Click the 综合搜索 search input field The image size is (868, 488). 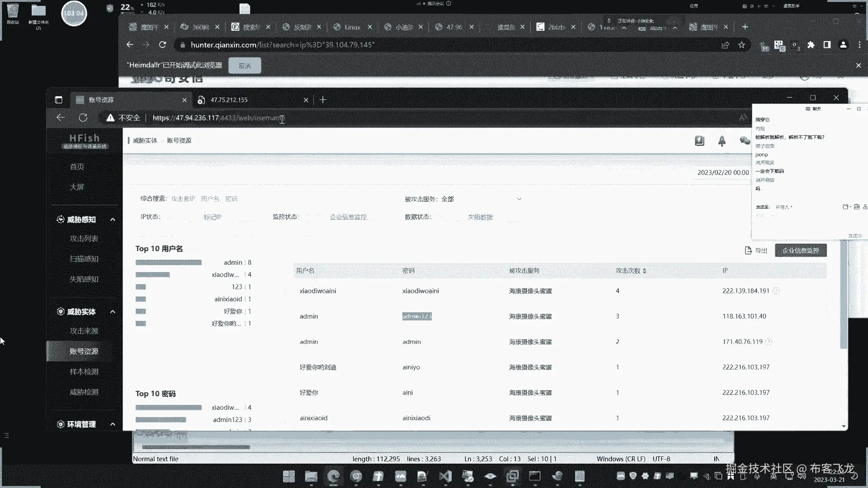(x=204, y=199)
